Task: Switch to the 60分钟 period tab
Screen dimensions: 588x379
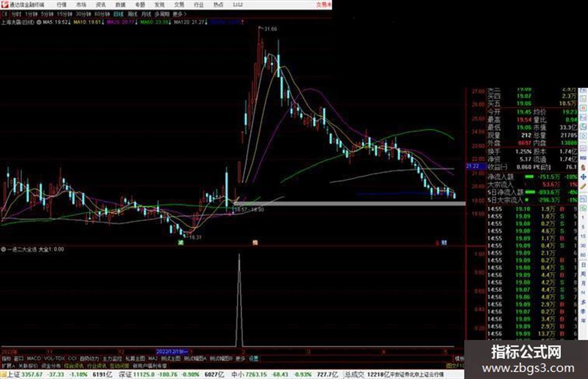Action: coord(102,14)
